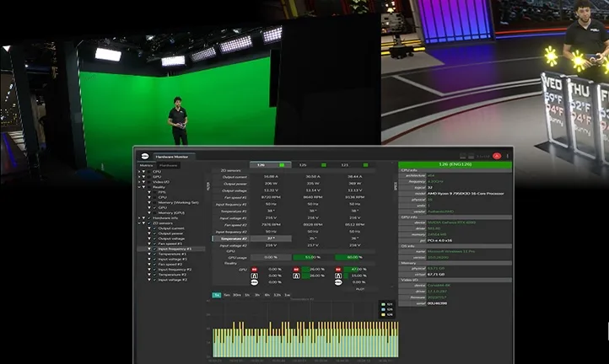Click the green status indicator on engine 125
Viewport: 609px width, 364px height.
[323, 165]
